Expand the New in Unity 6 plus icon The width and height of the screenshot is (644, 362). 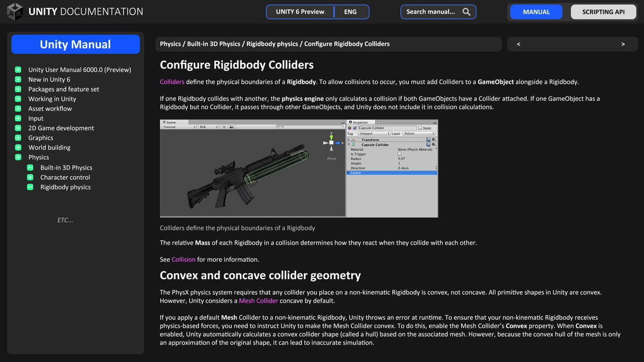tap(18, 79)
